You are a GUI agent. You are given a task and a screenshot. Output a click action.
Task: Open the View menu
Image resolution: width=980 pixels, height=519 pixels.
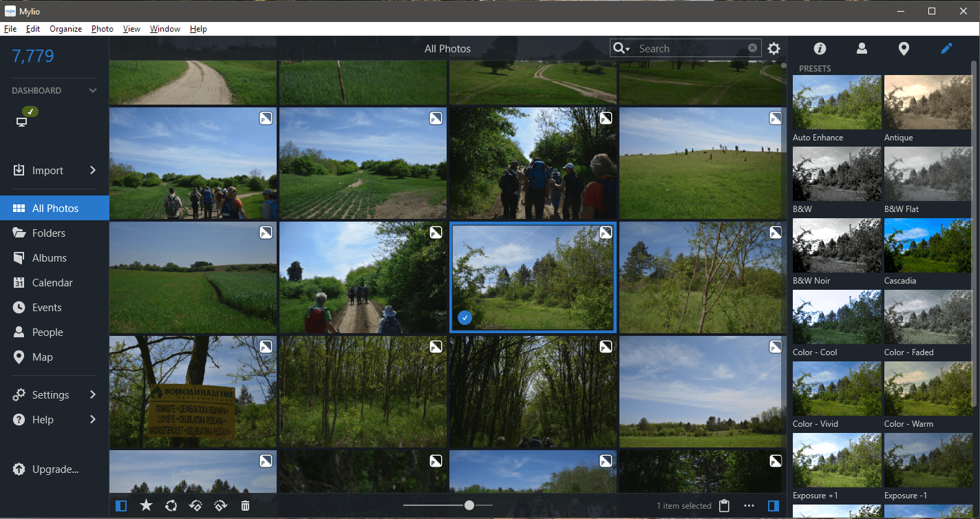(x=131, y=29)
